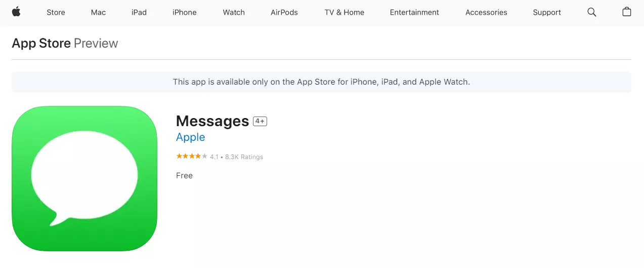This screenshot has width=644, height=268.
Task: Click the 4+ age rating badge
Action: [x=260, y=122]
